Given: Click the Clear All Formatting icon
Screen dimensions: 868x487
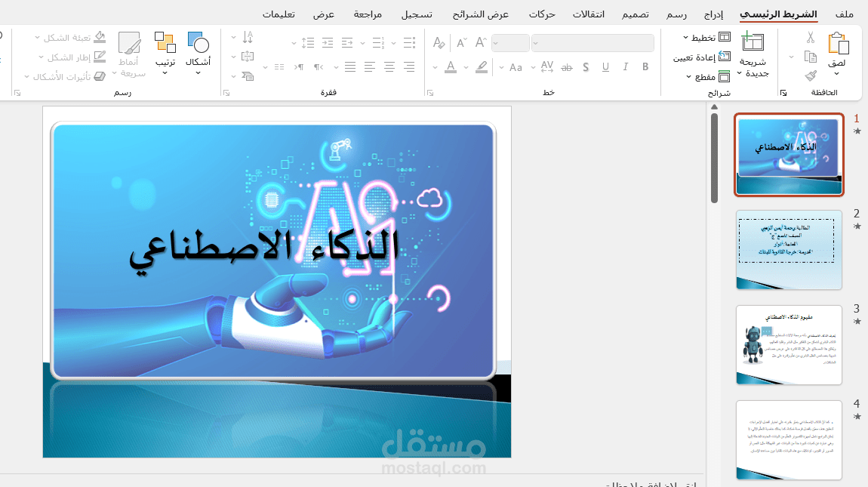Looking at the screenshot, I should (439, 42).
